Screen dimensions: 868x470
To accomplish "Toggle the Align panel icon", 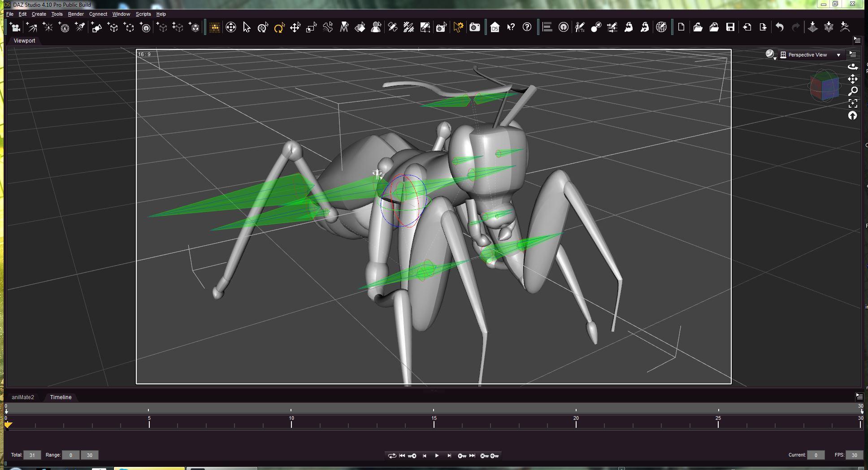I will tap(547, 27).
